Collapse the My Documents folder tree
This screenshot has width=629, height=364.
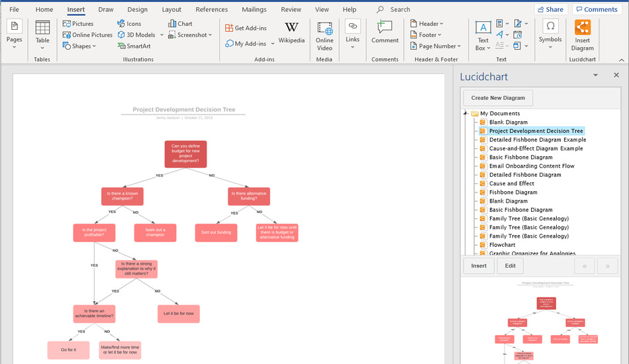(x=466, y=113)
